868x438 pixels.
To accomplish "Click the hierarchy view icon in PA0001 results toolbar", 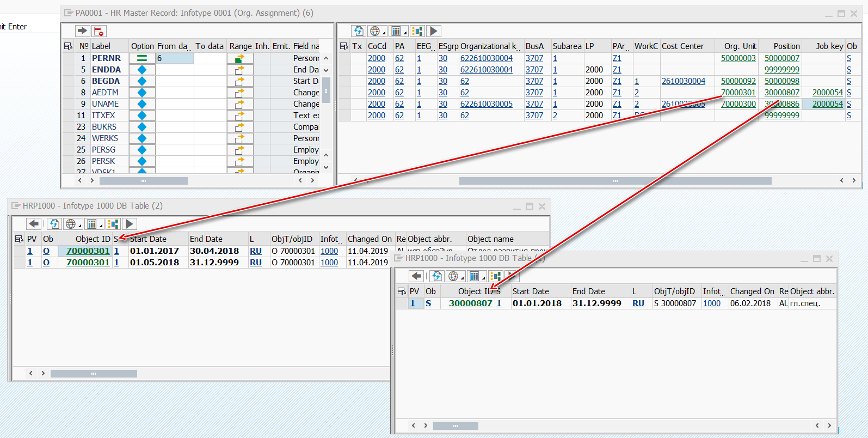I will click(417, 31).
